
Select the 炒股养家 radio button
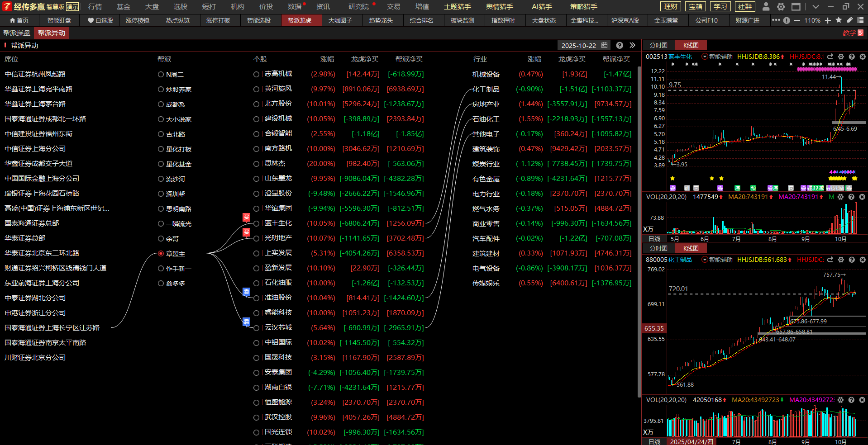click(161, 90)
